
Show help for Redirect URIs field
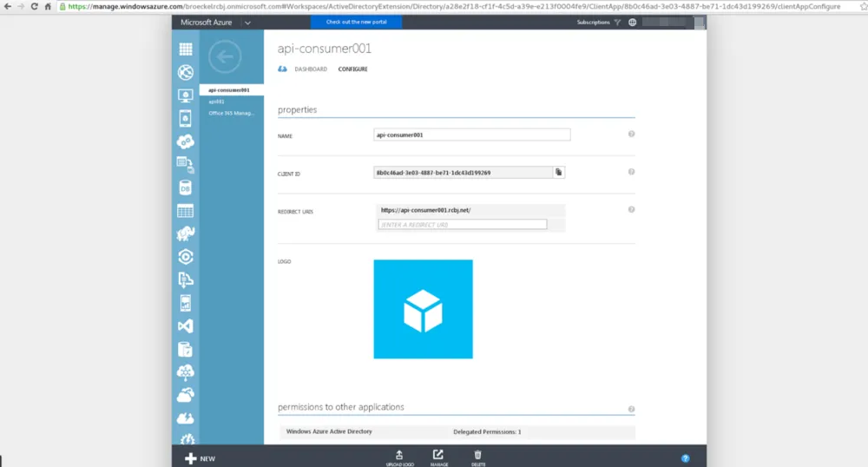click(x=631, y=209)
